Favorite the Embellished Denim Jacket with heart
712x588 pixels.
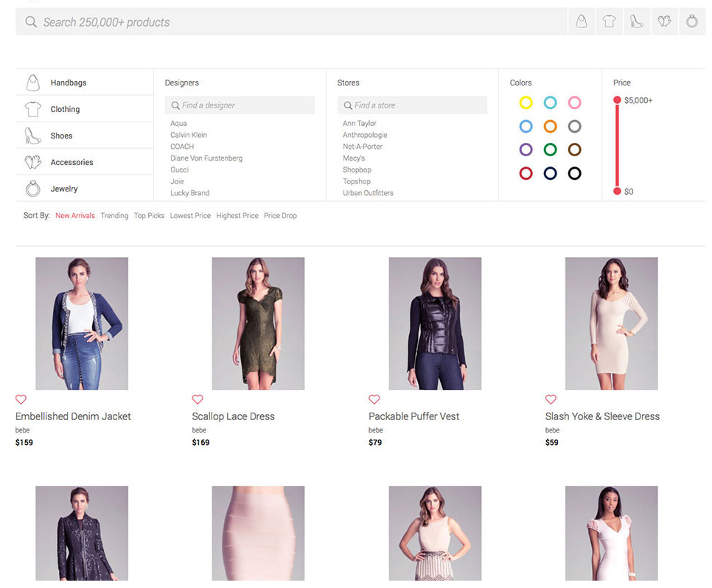tap(21, 399)
